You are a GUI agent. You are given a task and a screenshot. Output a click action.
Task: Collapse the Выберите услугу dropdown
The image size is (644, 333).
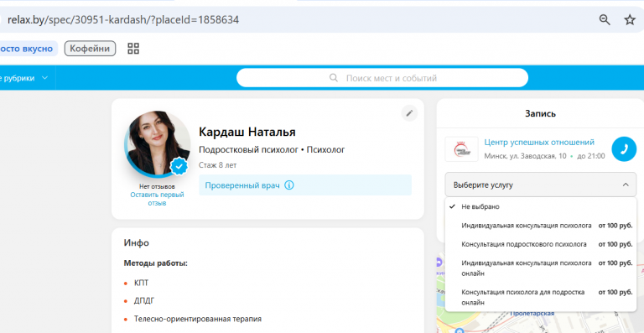pyautogui.click(x=541, y=185)
